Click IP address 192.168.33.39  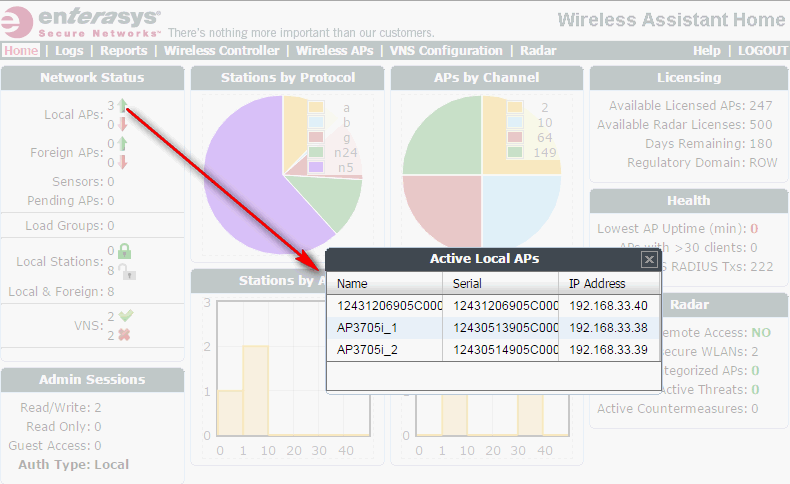608,350
